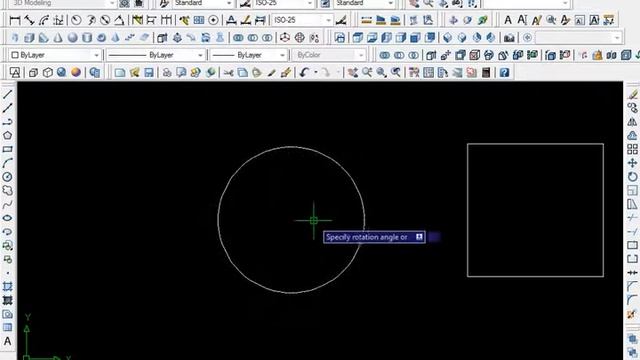Select the Circle draw tool
The width and height of the screenshot is (640, 360).
(7, 177)
